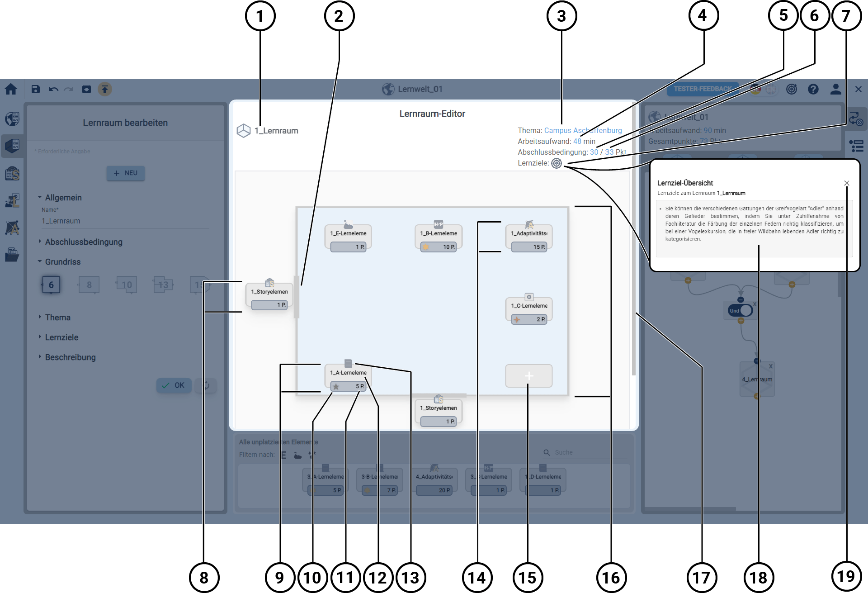Image resolution: width=868 pixels, height=593 pixels.
Task: Open the TESTER-FEEDBACK button
Action: click(703, 89)
